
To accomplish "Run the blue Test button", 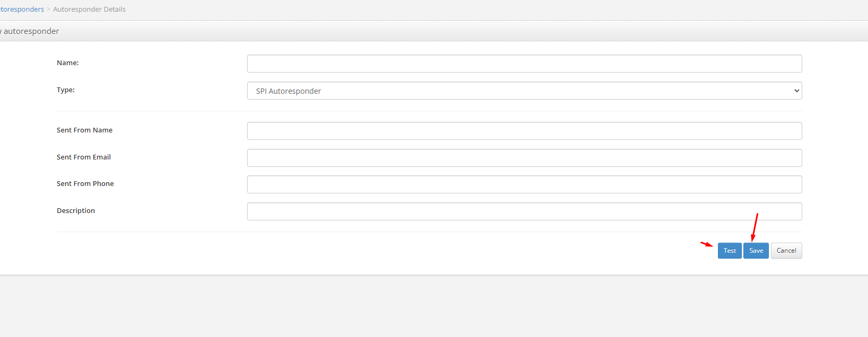I will point(730,251).
